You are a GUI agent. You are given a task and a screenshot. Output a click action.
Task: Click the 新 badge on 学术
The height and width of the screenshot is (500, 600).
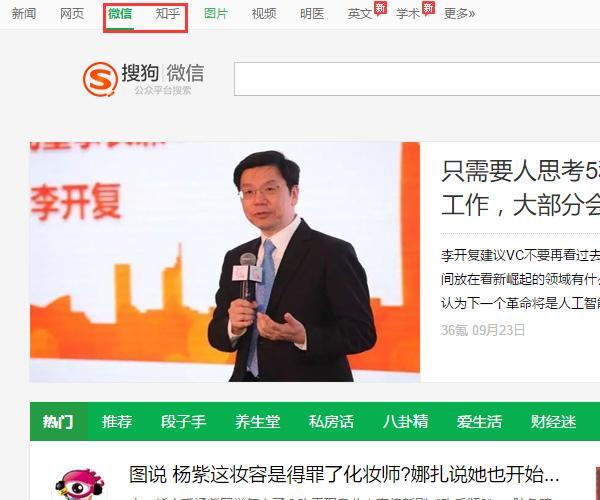pos(428,8)
